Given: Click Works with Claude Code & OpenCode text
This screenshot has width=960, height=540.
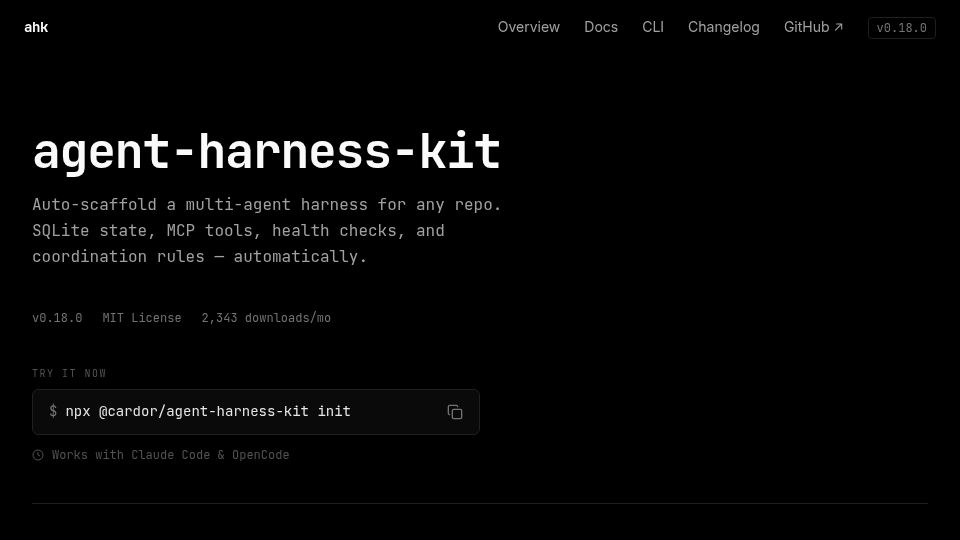Looking at the screenshot, I should [x=170, y=455].
